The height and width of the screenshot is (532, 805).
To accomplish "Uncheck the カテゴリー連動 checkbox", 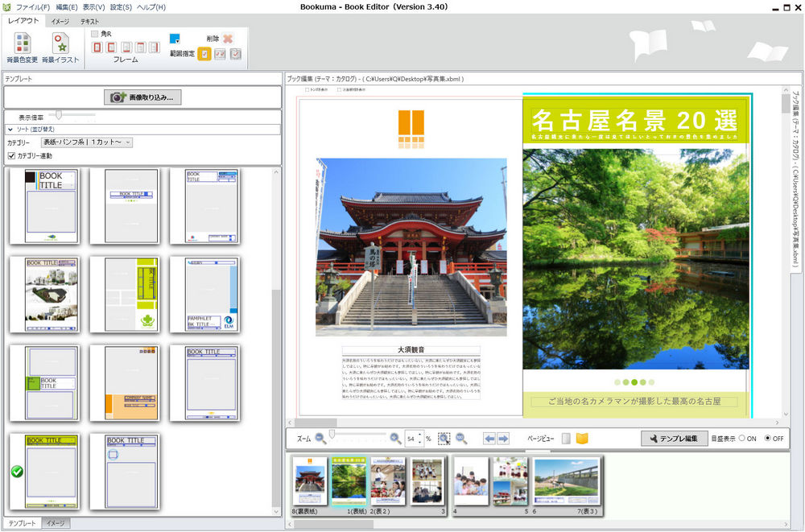I will [x=11, y=155].
